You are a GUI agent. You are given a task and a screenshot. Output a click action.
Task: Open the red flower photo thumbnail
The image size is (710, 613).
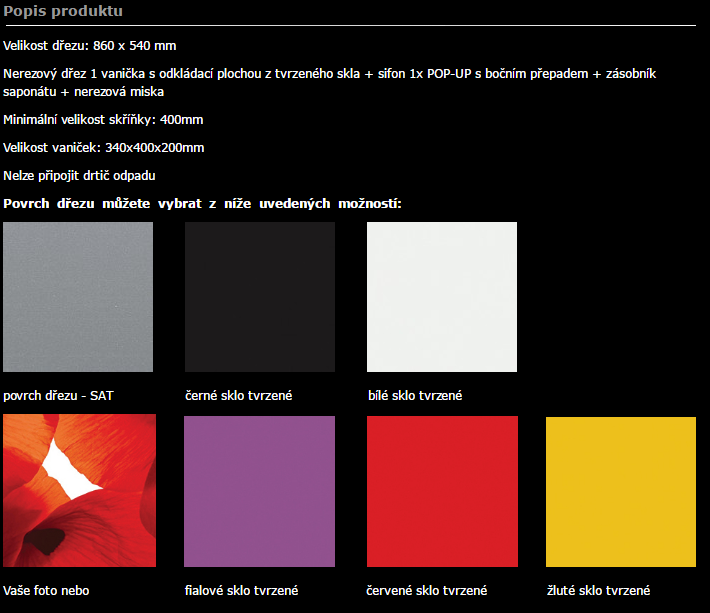[x=79, y=491]
